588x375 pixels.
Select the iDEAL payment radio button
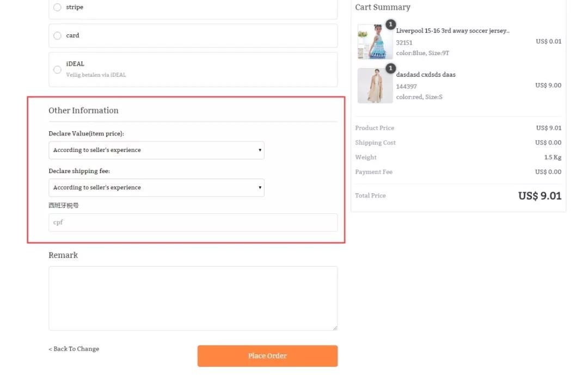57,70
